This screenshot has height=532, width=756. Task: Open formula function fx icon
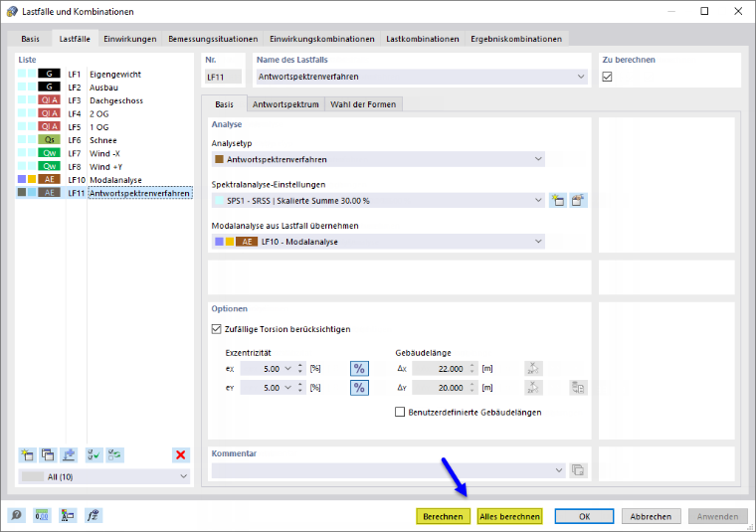94,516
